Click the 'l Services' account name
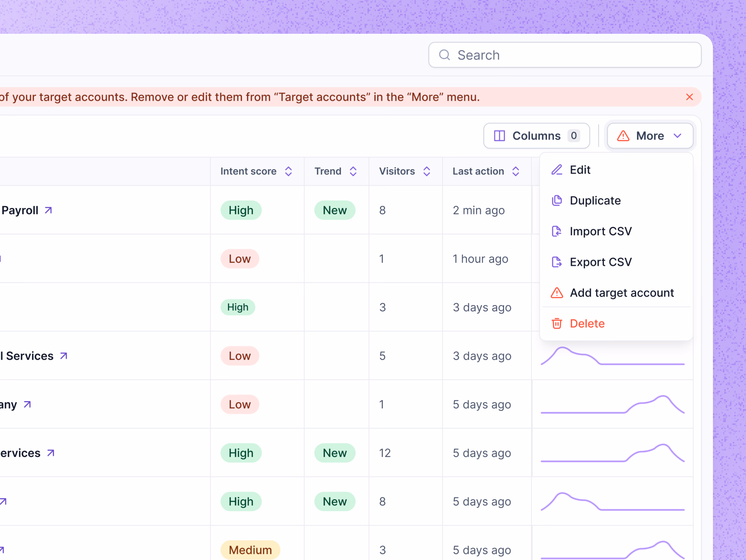The width and height of the screenshot is (746, 560). tap(27, 356)
